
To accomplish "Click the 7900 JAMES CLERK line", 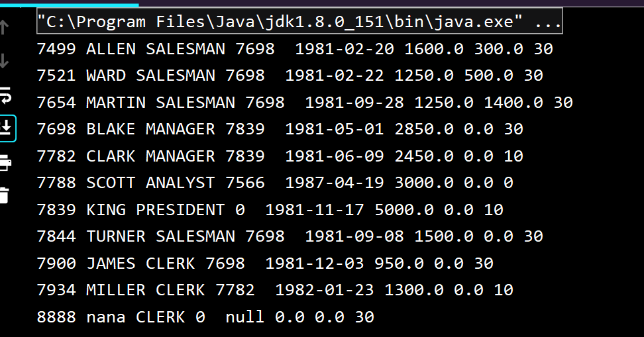I will (265, 264).
